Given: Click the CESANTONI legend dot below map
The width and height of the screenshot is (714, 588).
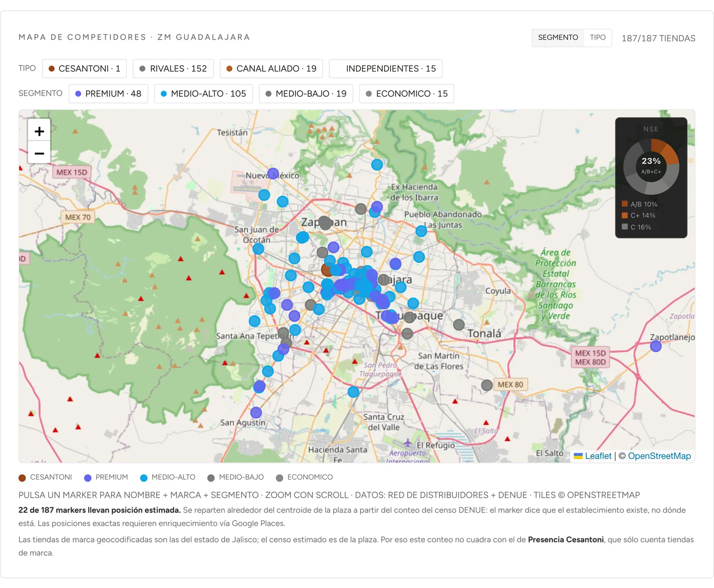Looking at the screenshot, I should click(22, 478).
